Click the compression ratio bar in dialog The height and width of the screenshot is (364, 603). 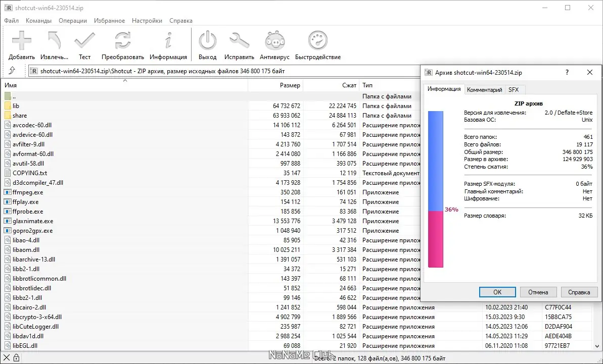pos(436,189)
